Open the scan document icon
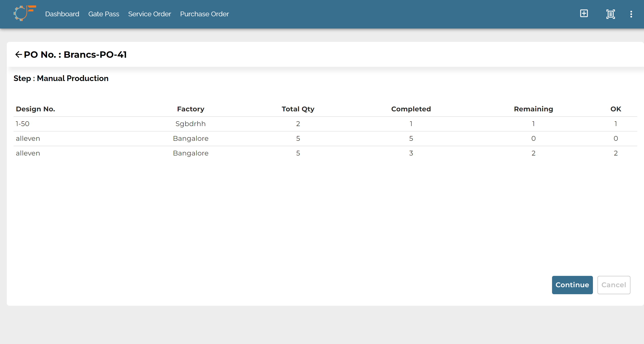This screenshot has height=344, width=644. click(611, 14)
